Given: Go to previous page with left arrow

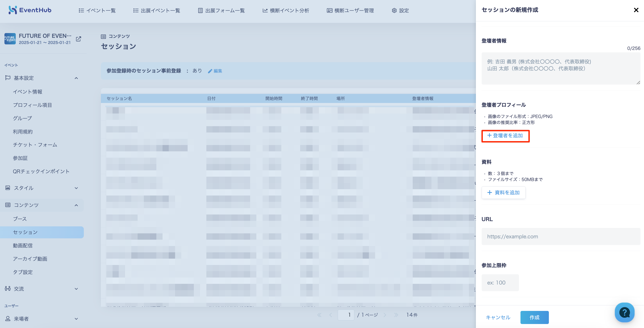Looking at the screenshot, I should tap(331, 315).
